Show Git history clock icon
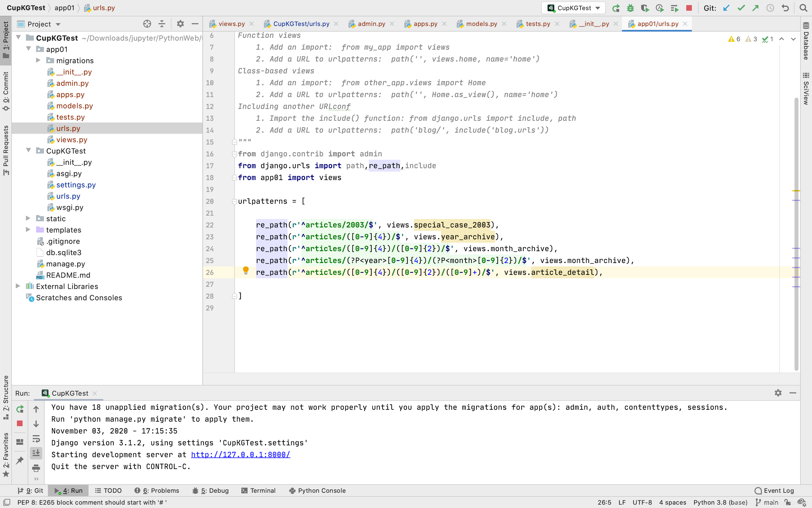The height and width of the screenshot is (508, 812). [x=770, y=8]
